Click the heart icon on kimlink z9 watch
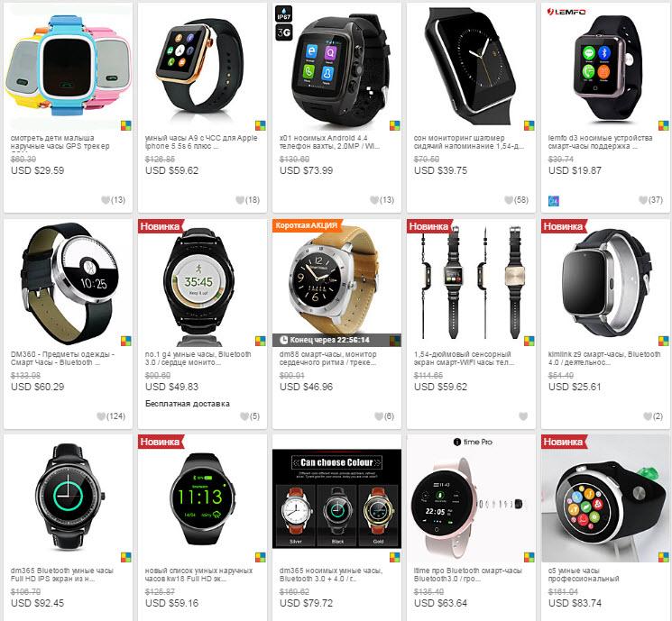Screen dimensions: 672x621 (648, 416)
